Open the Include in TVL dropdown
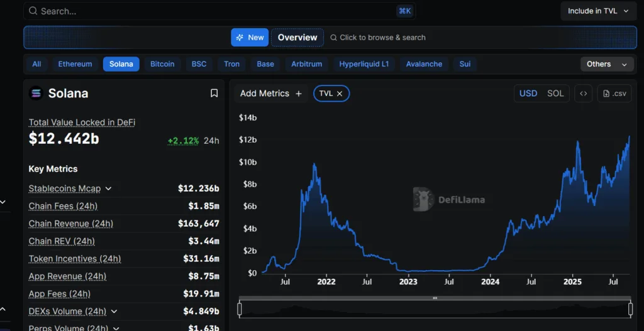 click(598, 11)
